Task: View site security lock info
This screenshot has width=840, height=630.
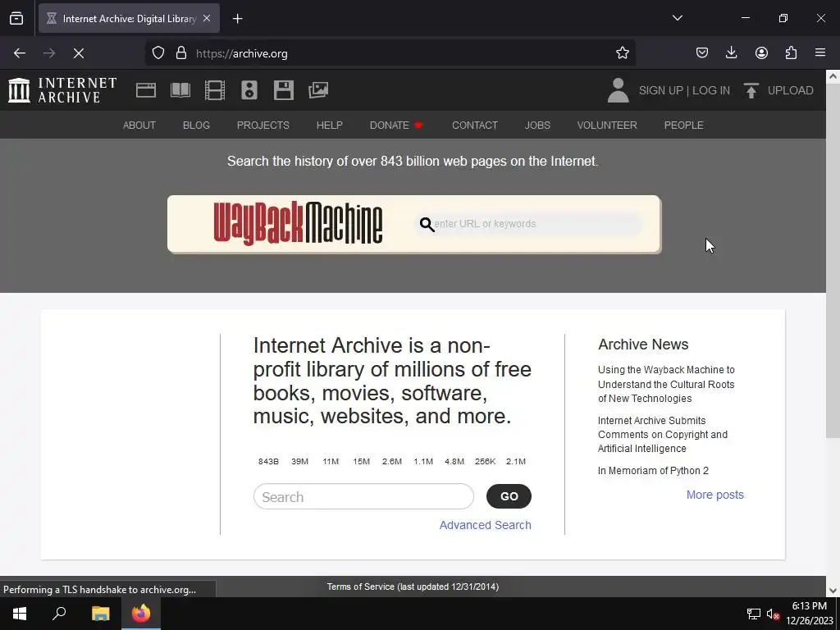Action: 181,53
